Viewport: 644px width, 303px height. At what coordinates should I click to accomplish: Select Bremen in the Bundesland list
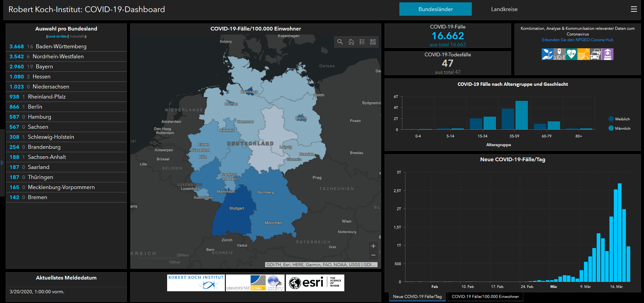(x=66, y=197)
